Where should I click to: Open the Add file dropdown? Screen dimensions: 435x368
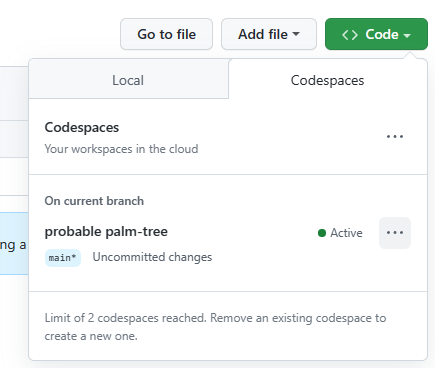pyautogui.click(x=269, y=34)
